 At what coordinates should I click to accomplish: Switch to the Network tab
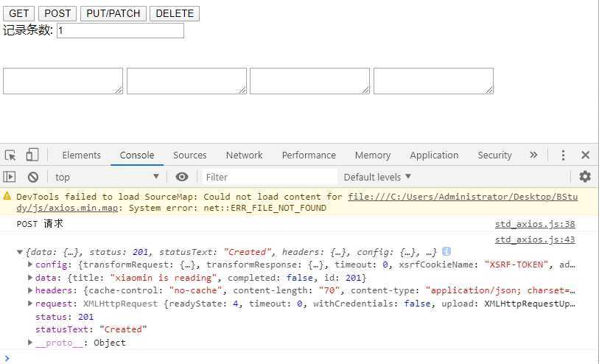coord(244,155)
